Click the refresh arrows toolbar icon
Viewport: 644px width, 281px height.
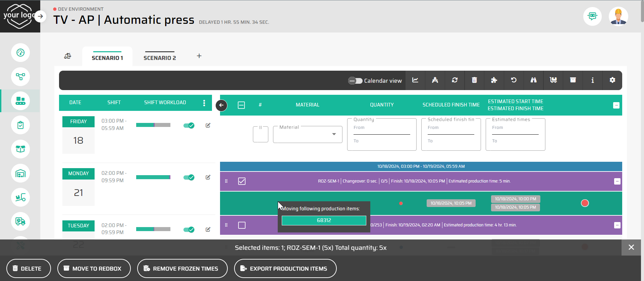tap(454, 80)
